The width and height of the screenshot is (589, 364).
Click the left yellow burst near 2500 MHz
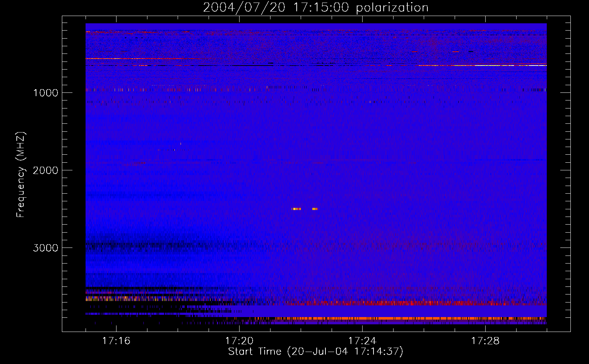tap(296, 209)
